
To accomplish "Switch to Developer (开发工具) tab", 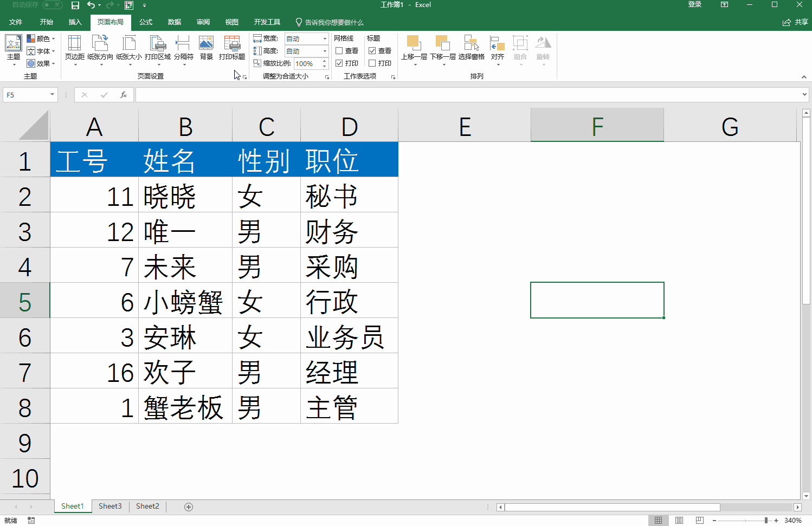I will point(267,22).
